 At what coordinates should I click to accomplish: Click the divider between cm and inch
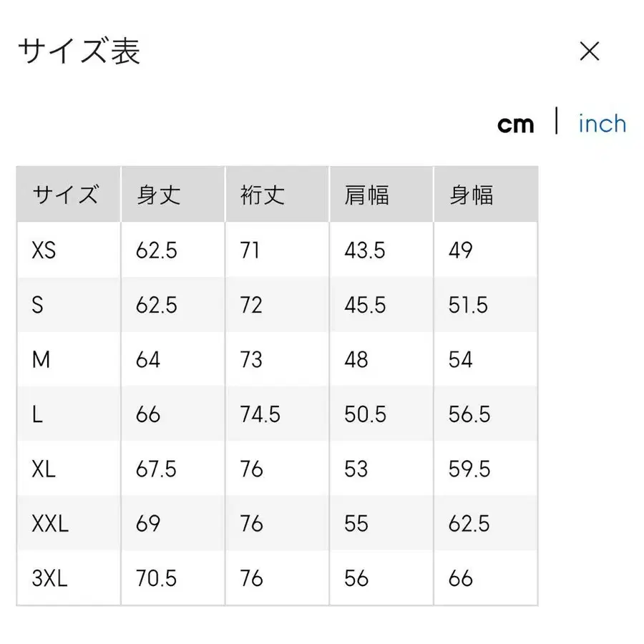pos(556,123)
